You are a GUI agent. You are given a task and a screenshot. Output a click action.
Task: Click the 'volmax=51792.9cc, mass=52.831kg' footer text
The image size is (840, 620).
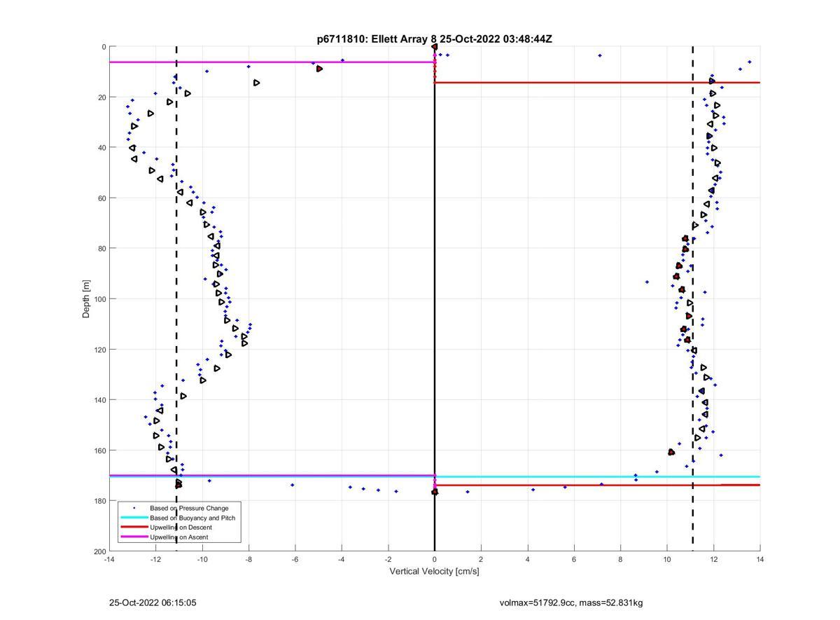571,602
